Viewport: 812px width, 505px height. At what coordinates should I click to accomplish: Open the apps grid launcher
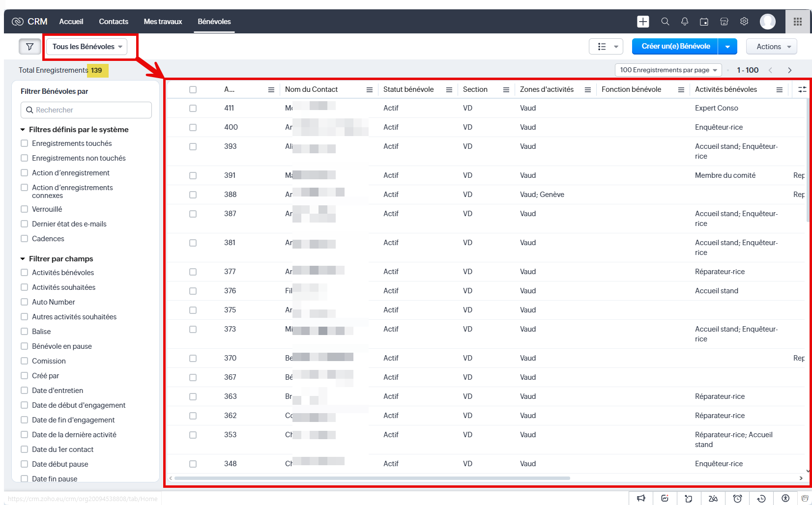click(x=798, y=22)
